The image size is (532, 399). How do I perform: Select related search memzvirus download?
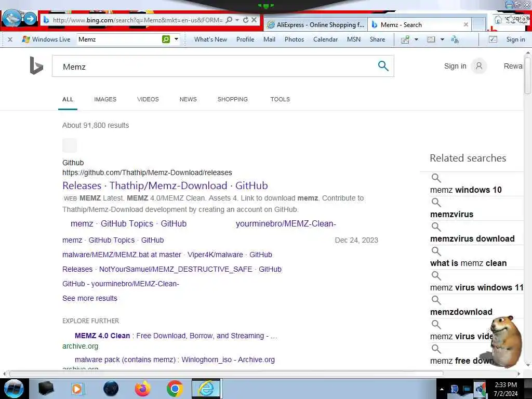(472, 239)
